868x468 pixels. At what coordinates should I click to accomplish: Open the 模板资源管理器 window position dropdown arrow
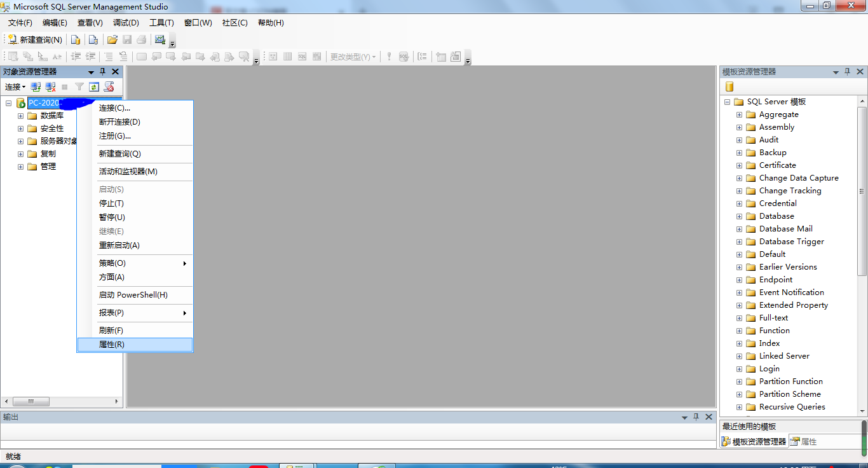(x=836, y=72)
